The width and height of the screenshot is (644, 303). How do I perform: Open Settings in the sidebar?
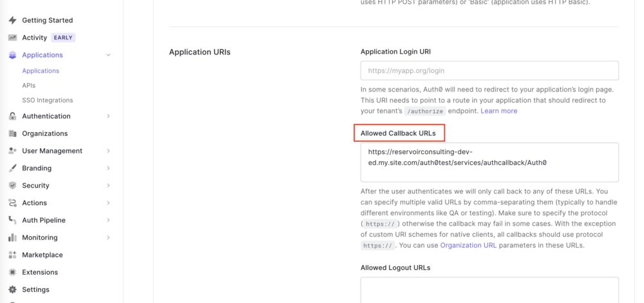pyautogui.click(x=35, y=289)
